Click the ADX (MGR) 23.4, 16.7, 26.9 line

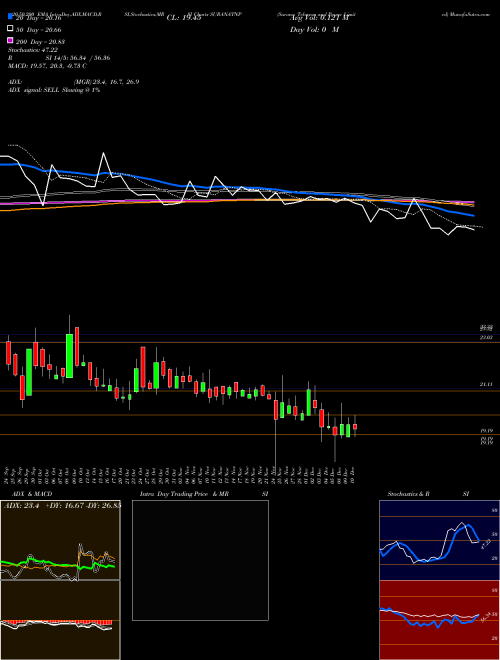(x=74, y=82)
